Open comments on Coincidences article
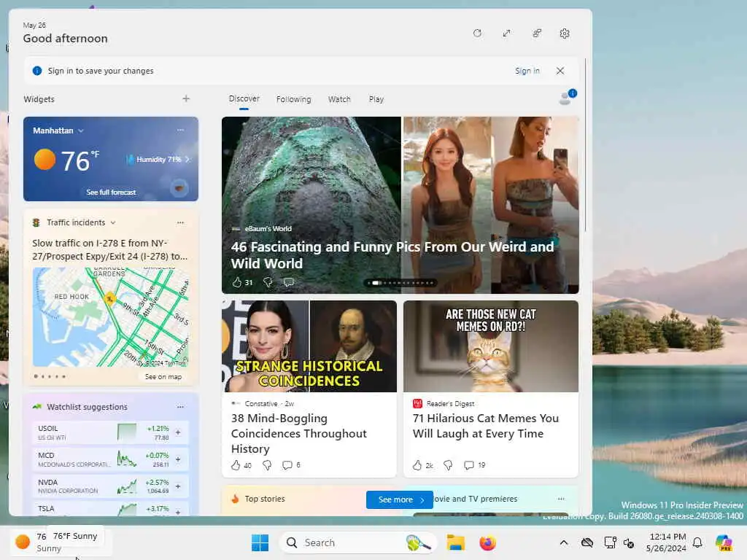The width and height of the screenshot is (747, 560). pos(291,465)
